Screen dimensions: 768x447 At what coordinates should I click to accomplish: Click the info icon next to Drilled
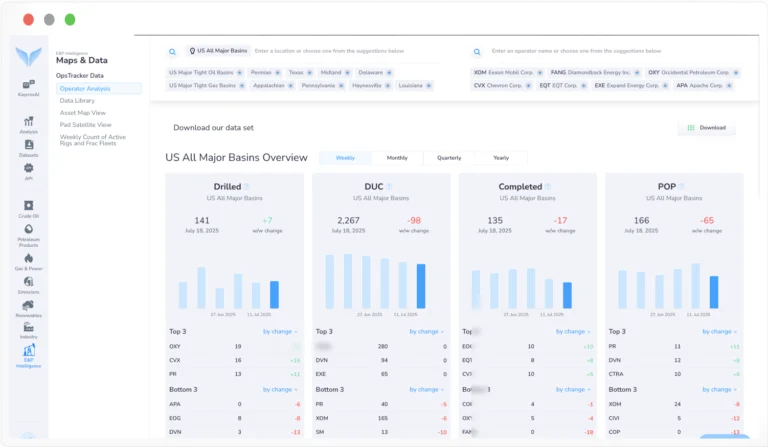tap(247, 187)
